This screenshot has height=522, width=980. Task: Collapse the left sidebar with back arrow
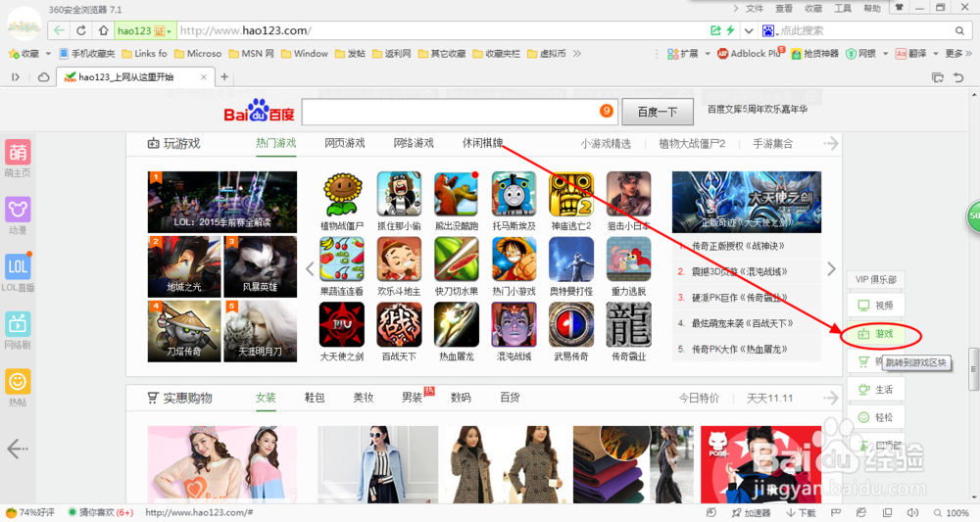point(18,449)
